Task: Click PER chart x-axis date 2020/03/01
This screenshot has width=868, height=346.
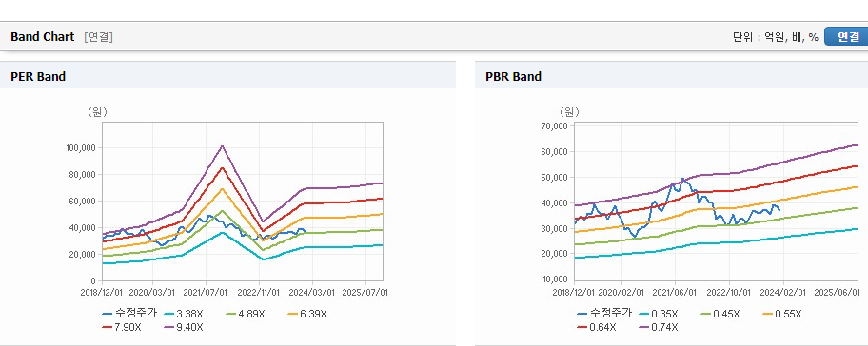Action: pos(153,292)
